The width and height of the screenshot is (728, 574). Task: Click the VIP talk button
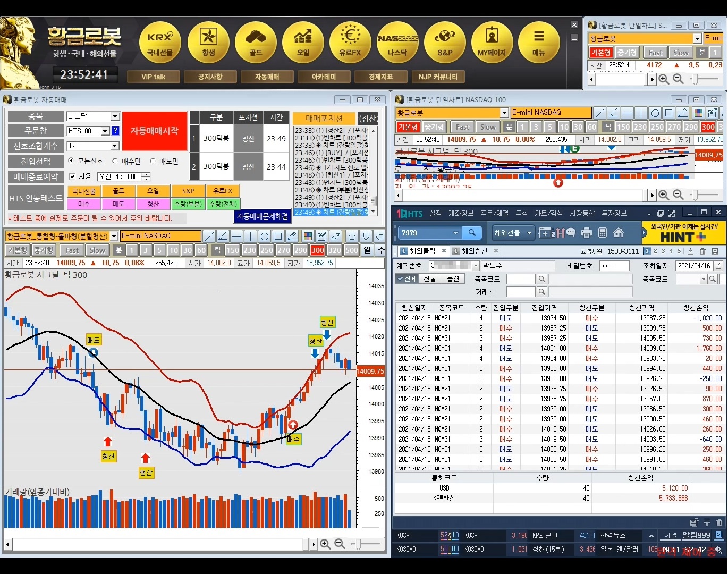[x=154, y=77]
